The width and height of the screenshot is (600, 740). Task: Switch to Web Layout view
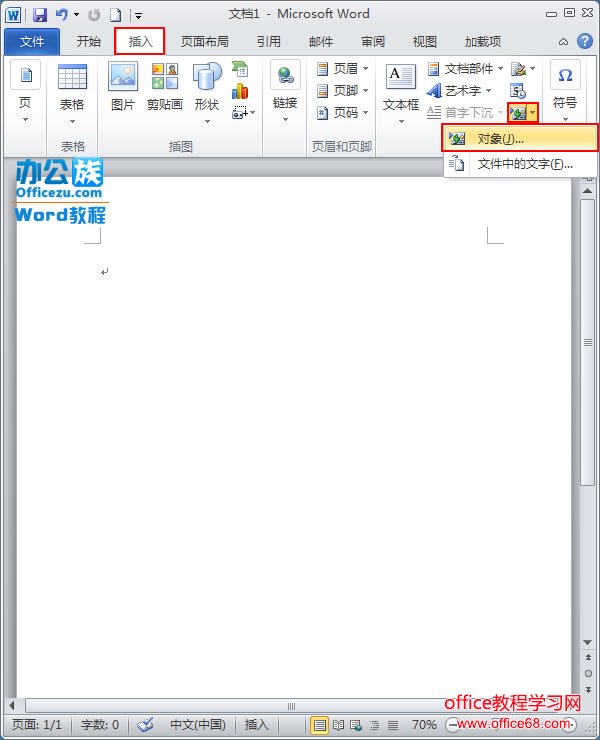356,724
